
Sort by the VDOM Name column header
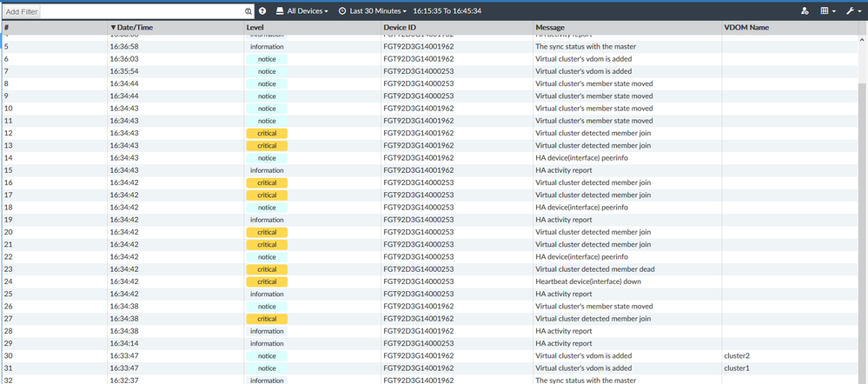[x=746, y=27]
